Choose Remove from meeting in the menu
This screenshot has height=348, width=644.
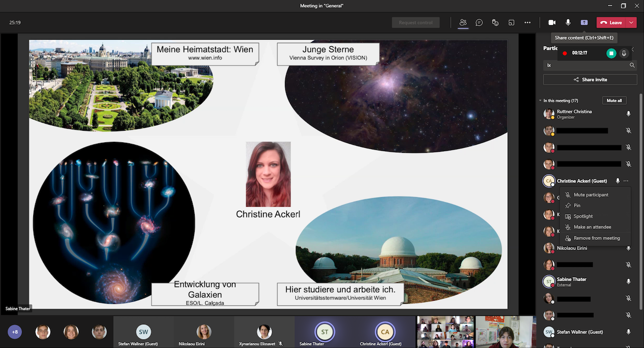coord(595,238)
